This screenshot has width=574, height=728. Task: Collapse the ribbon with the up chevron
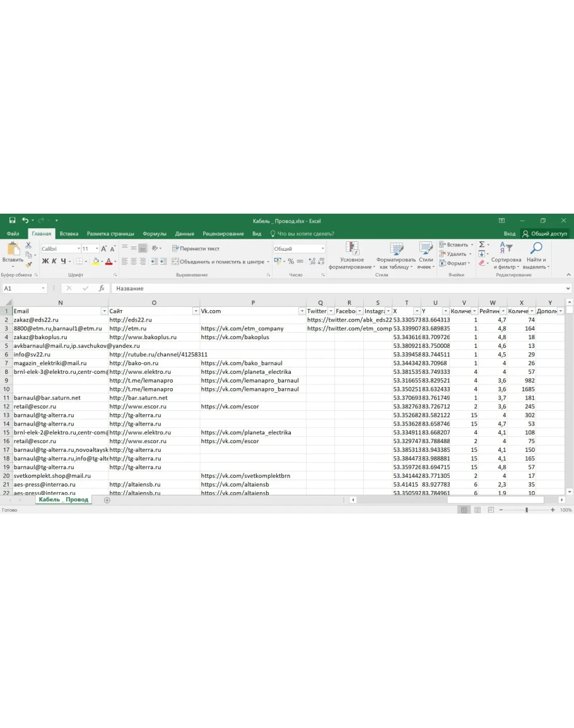(x=568, y=275)
